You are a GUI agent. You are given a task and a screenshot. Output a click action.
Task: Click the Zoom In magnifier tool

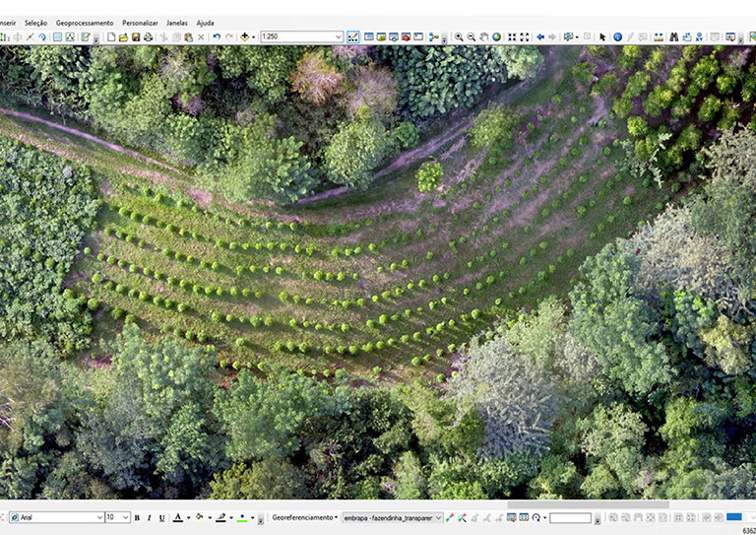[459, 37]
